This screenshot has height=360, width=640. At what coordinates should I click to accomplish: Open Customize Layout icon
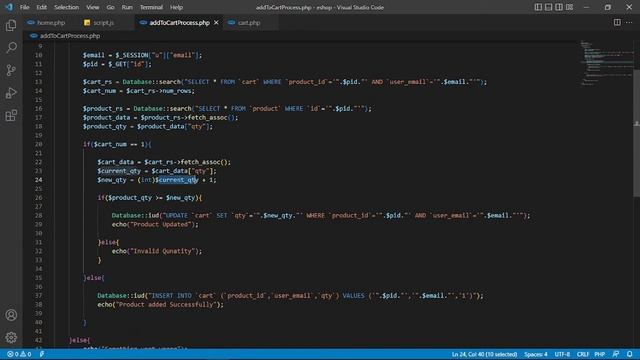coord(569,7)
